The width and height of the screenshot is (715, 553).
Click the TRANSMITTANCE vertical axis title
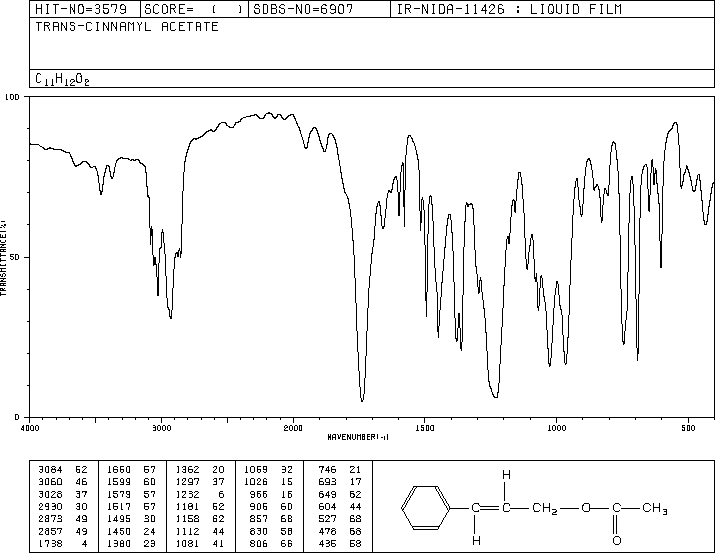[3, 258]
